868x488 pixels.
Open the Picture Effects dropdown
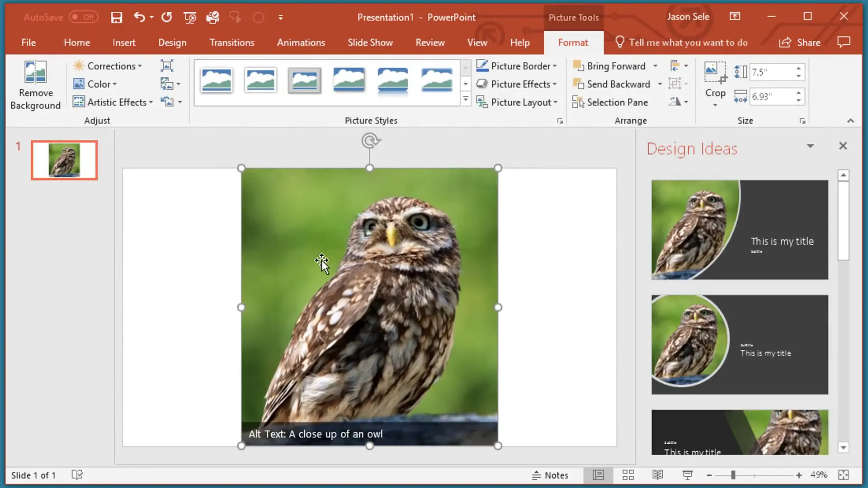[517, 84]
